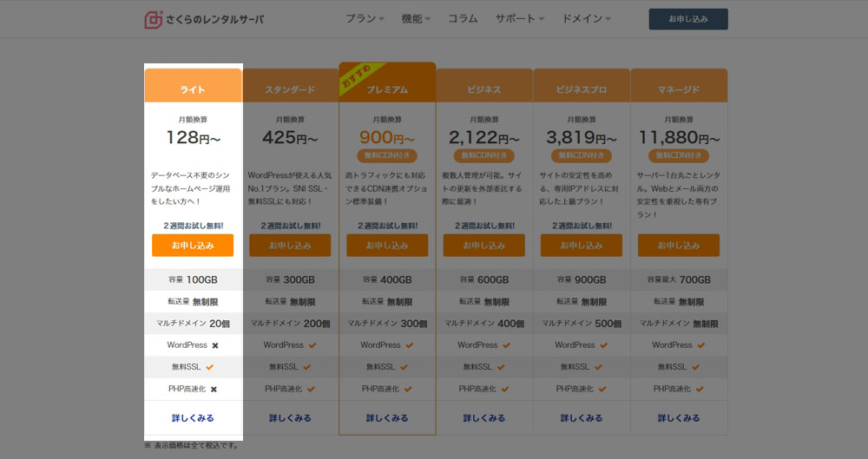Click the WordPress cross icon in ライト

215,345
